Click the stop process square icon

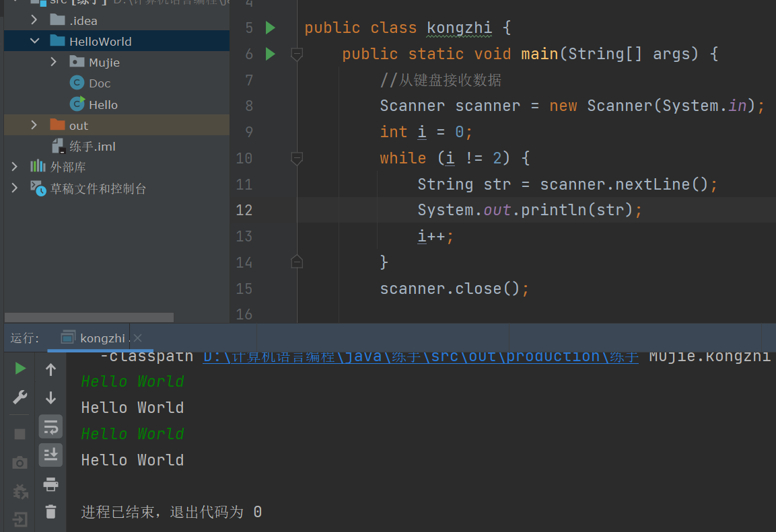(20, 434)
